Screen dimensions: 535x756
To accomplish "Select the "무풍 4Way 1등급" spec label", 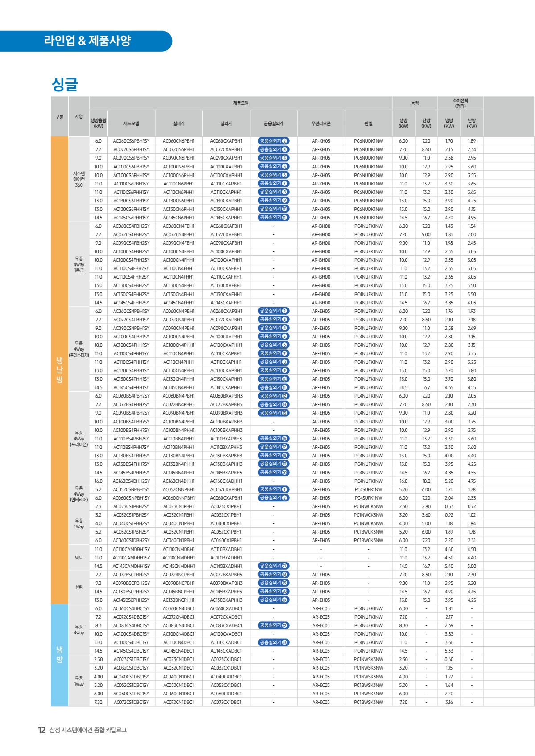I will tap(79, 264).
